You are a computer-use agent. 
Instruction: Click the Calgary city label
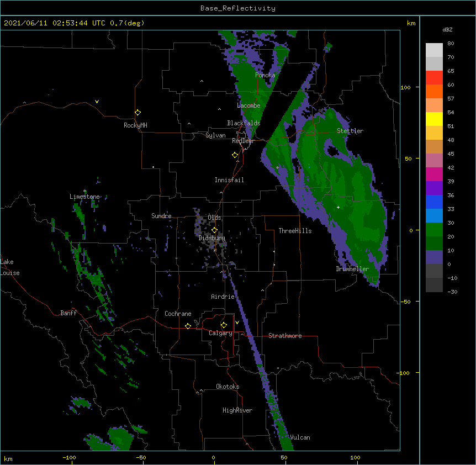[220, 333]
